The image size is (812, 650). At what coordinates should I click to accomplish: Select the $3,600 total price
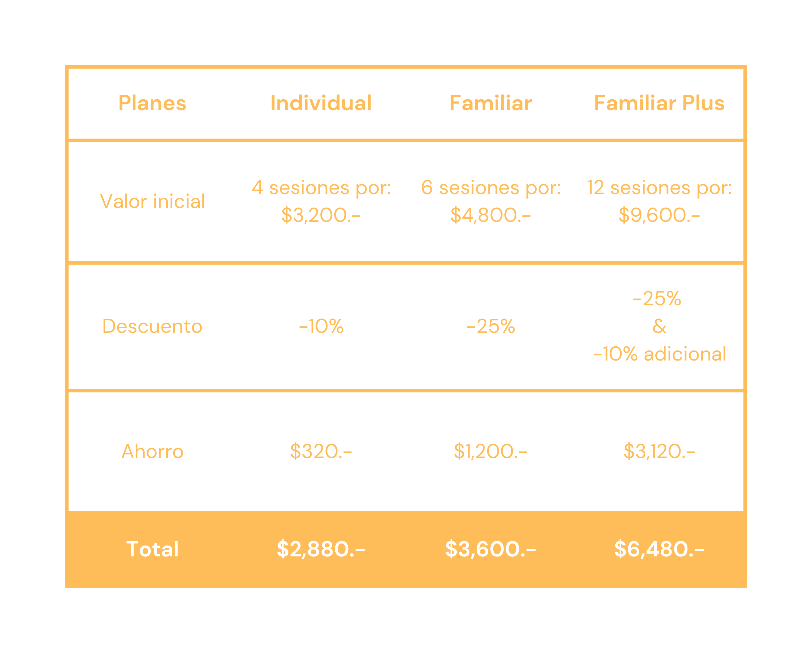(x=491, y=549)
